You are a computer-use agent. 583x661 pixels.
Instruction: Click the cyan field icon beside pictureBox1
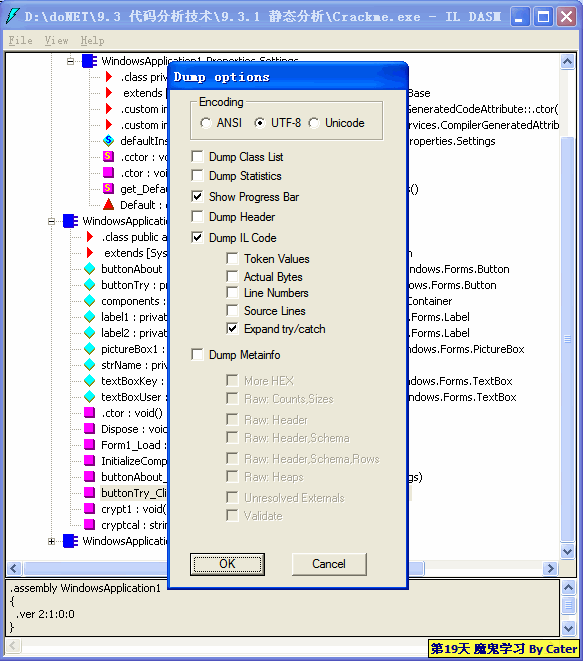[x=89, y=349]
